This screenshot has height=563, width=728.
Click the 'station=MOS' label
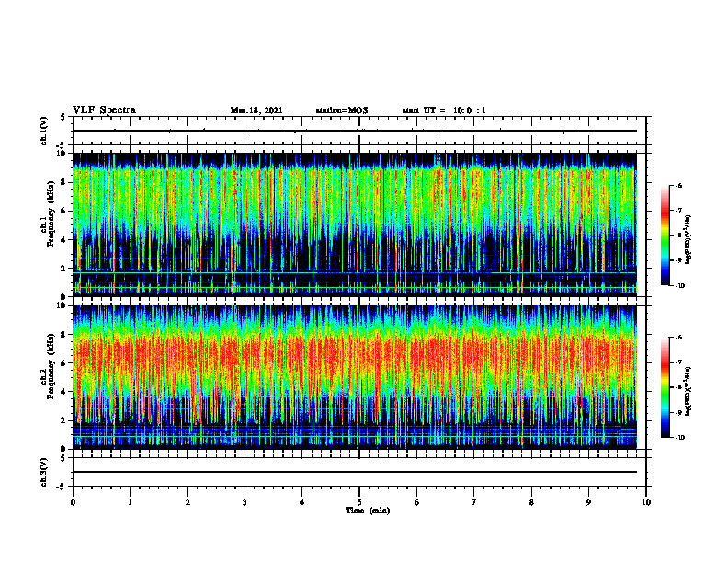click(x=342, y=110)
